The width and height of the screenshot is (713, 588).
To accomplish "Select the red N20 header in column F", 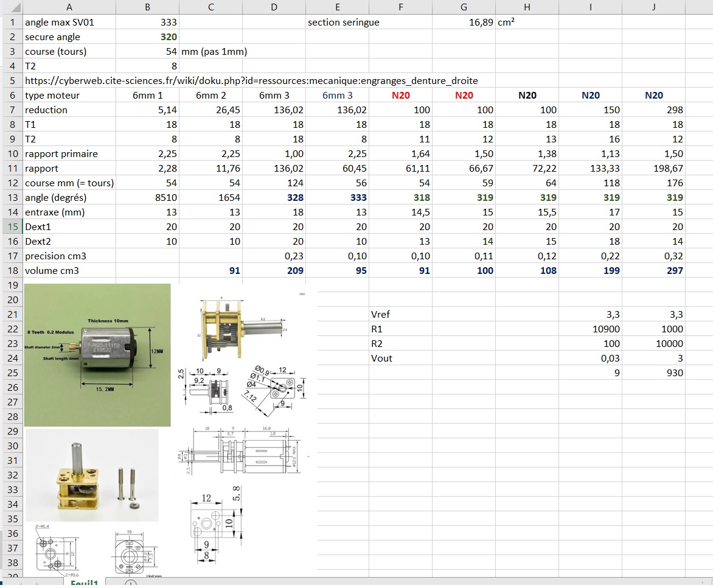I will tap(400, 96).
